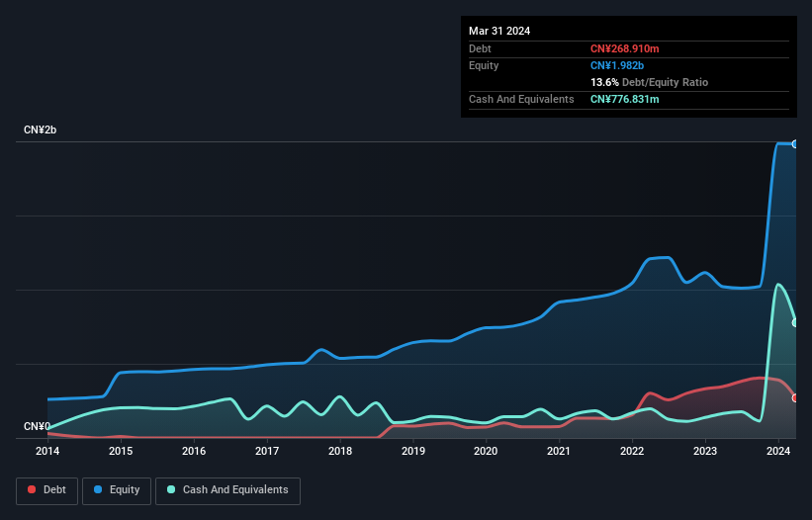812x520 pixels.
Task: Click the 2021 x-axis label
Action: click(559, 451)
